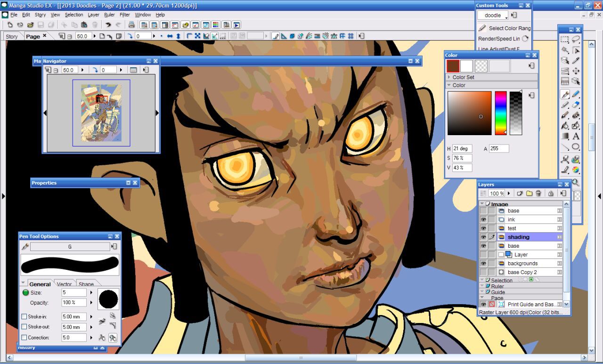Select the Pen tool in toolbox
The width and height of the screenshot is (603, 364).
565,95
